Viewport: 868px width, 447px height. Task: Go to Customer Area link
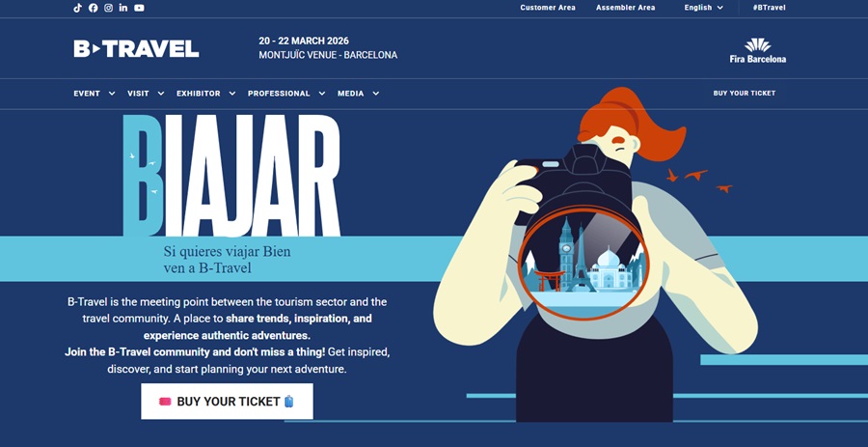coord(548,8)
